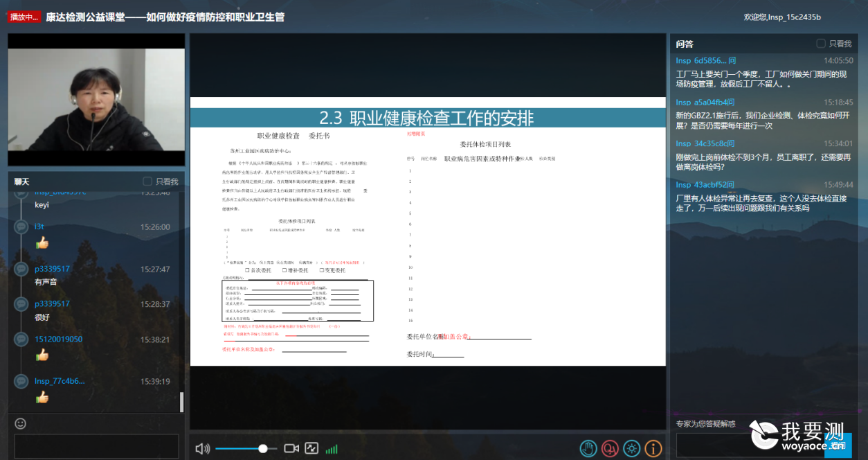This screenshot has width=868, height=460.
Task: Click the 变更委托 checkbox on slide
Action: tap(322, 269)
